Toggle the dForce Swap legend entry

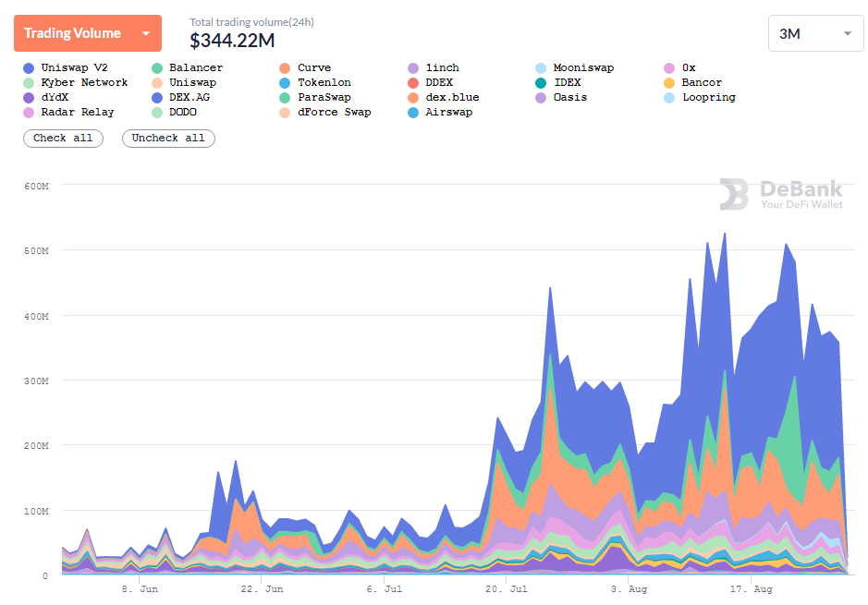(325, 113)
